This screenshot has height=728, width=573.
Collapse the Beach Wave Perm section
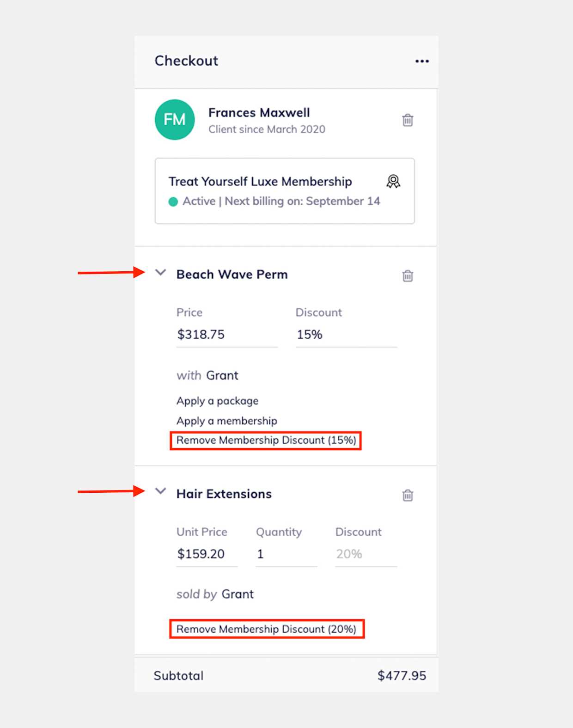pos(161,273)
